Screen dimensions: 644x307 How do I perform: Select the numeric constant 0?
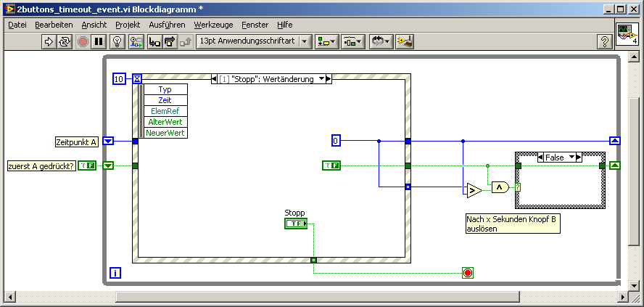click(336, 141)
